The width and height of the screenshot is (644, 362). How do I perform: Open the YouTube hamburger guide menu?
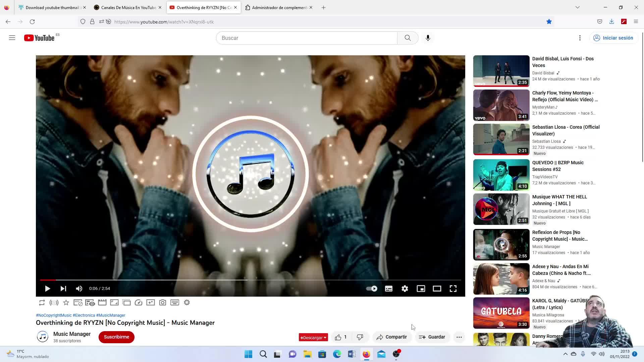pyautogui.click(x=12, y=38)
